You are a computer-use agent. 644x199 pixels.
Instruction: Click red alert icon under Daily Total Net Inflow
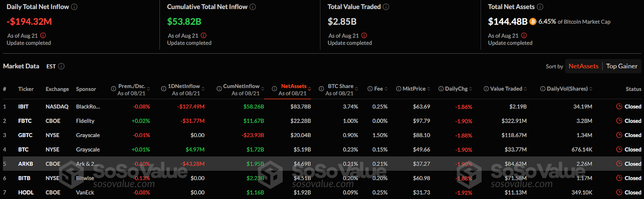click(43, 35)
